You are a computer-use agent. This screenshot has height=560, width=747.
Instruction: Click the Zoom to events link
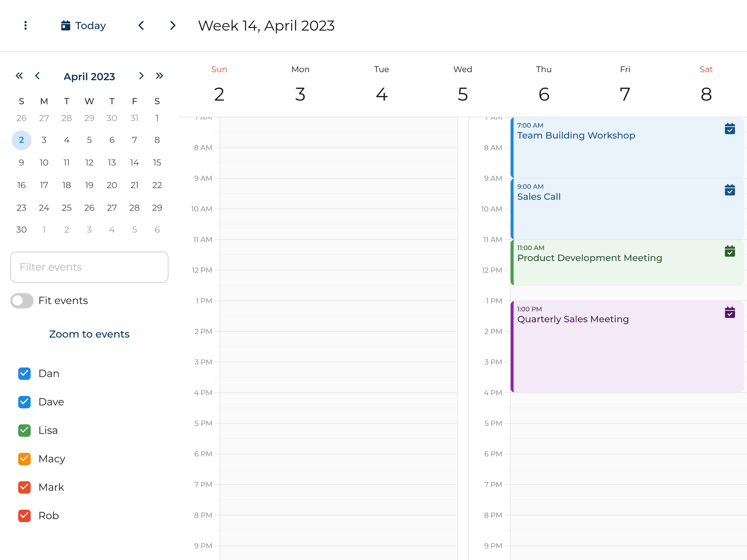(89, 334)
